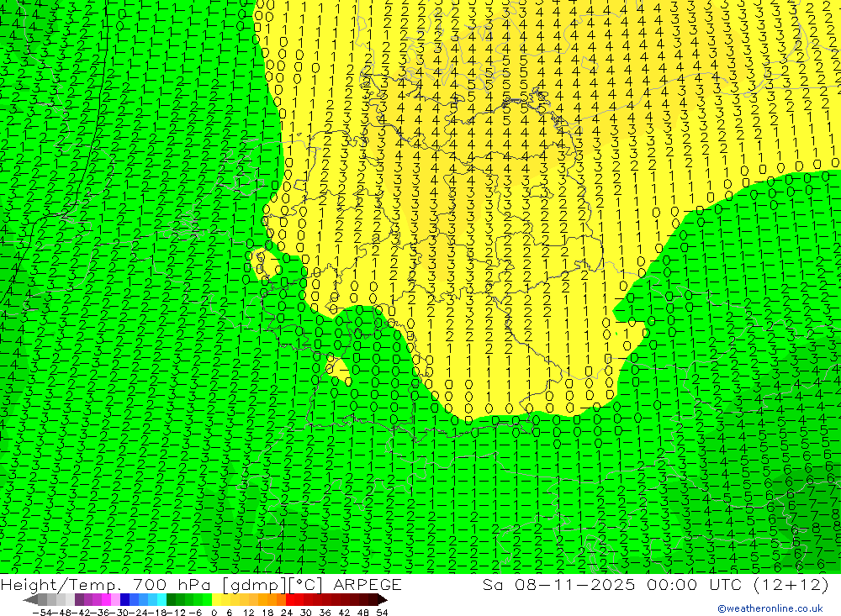841x616 pixels.
Task: Click the '30' legend scale label
Action: click(x=306, y=613)
